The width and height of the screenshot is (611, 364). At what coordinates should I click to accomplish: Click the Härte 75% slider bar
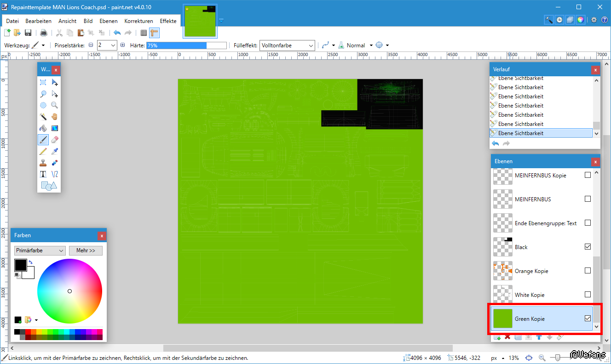coord(186,45)
